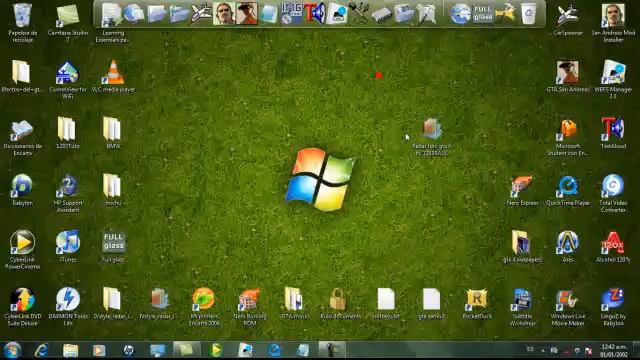Launch CyberLink PowerCinema shortcut
Screen dimensions: 640x360
coord(22,250)
